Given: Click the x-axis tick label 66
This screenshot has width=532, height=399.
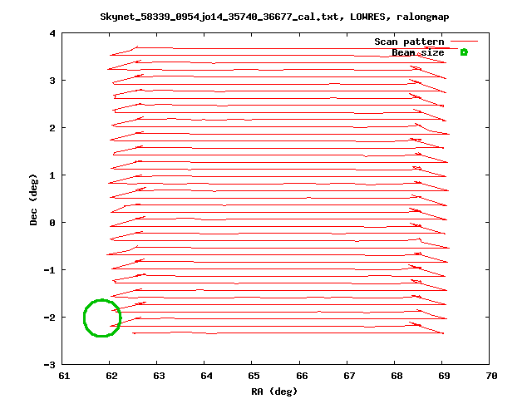Looking at the screenshot, I should point(302,376).
